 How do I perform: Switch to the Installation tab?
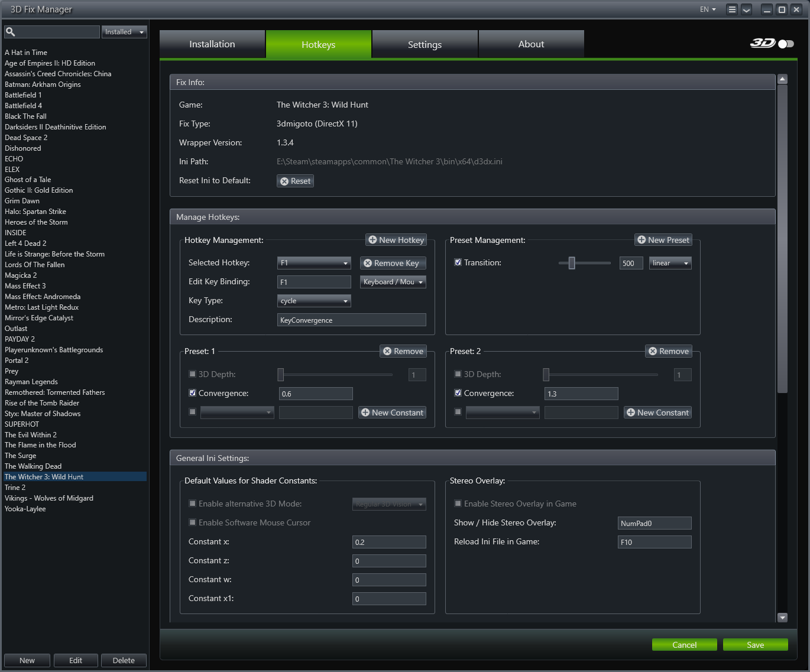tap(212, 44)
